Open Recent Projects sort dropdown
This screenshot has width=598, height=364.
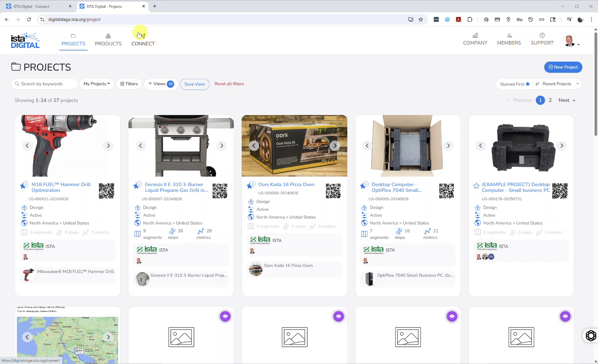557,84
